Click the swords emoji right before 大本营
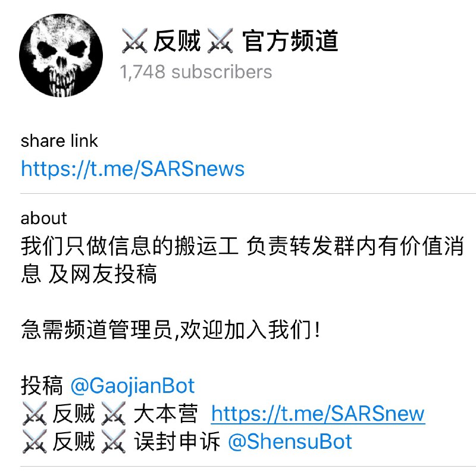 [x=113, y=413]
